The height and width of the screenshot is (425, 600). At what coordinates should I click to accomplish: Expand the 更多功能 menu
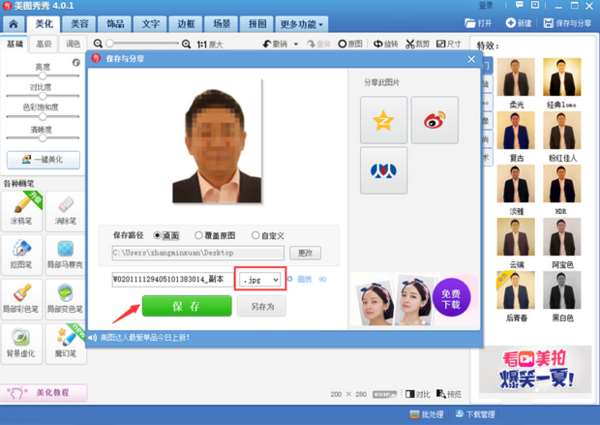pyautogui.click(x=302, y=24)
